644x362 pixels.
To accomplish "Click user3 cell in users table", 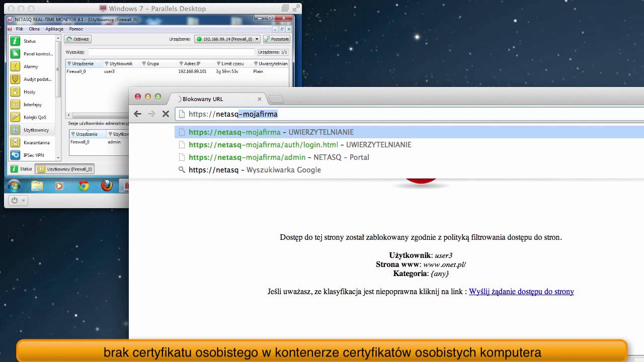I will coord(109,71).
